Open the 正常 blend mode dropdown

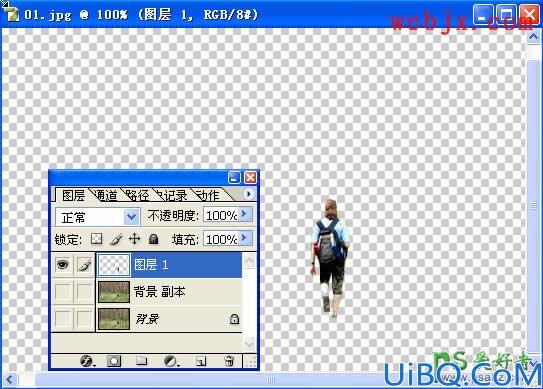pos(98,217)
